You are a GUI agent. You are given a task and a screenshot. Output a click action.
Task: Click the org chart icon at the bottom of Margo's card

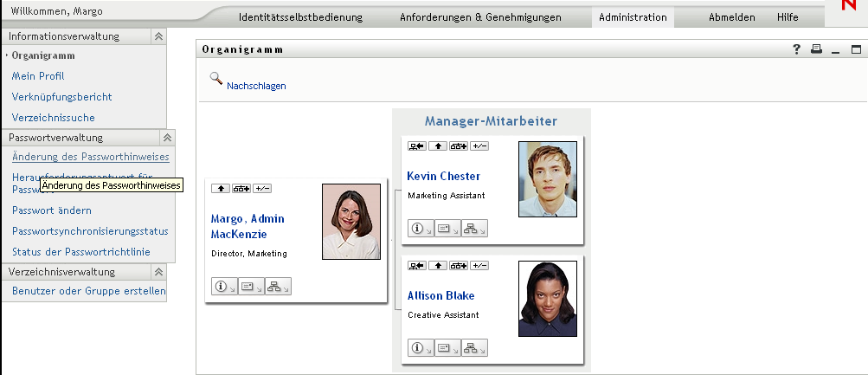pos(277,287)
